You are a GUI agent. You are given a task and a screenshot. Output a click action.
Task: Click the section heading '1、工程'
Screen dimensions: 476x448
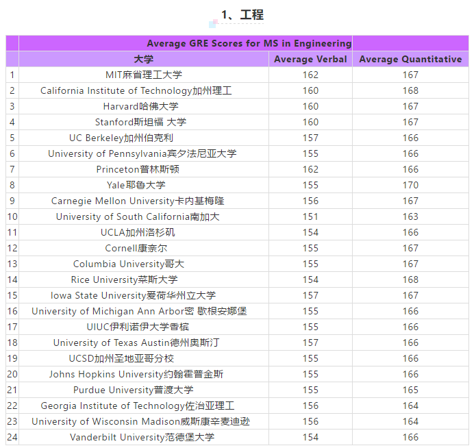[242, 14]
